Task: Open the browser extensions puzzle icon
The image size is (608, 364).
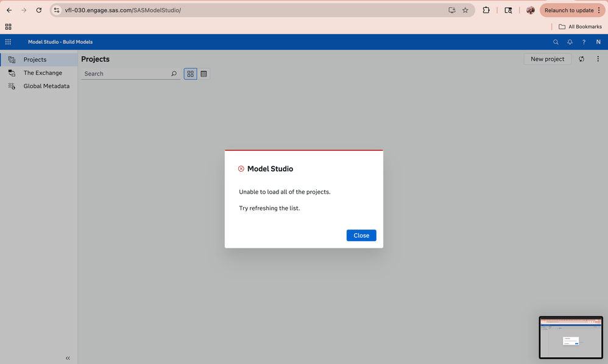Action: [486, 10]
